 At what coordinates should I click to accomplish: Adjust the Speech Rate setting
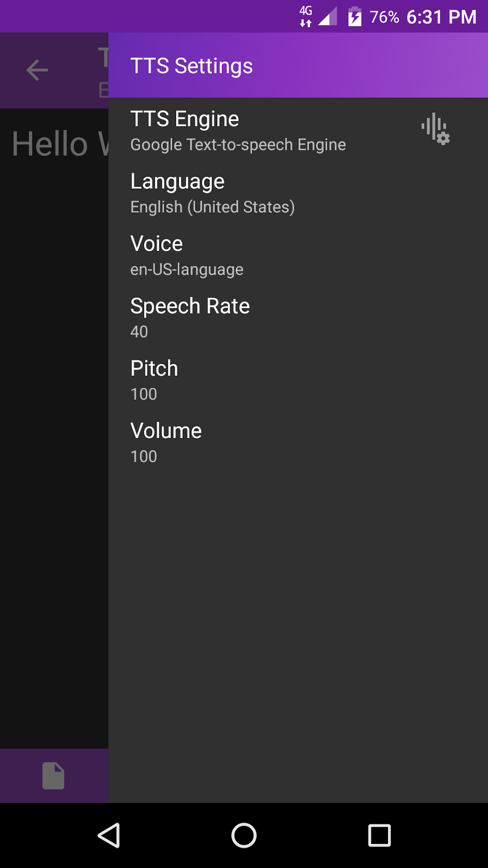190,306
